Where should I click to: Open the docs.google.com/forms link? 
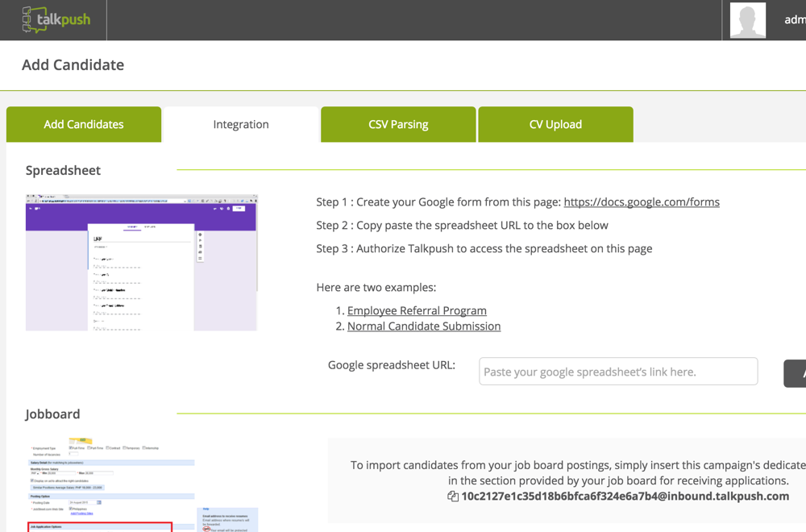642,202
